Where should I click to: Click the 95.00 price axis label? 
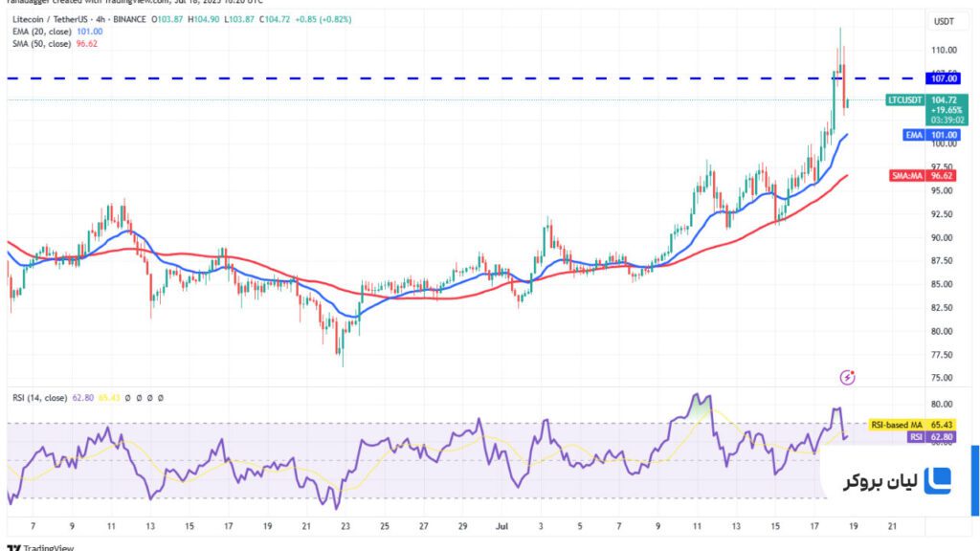942,190
